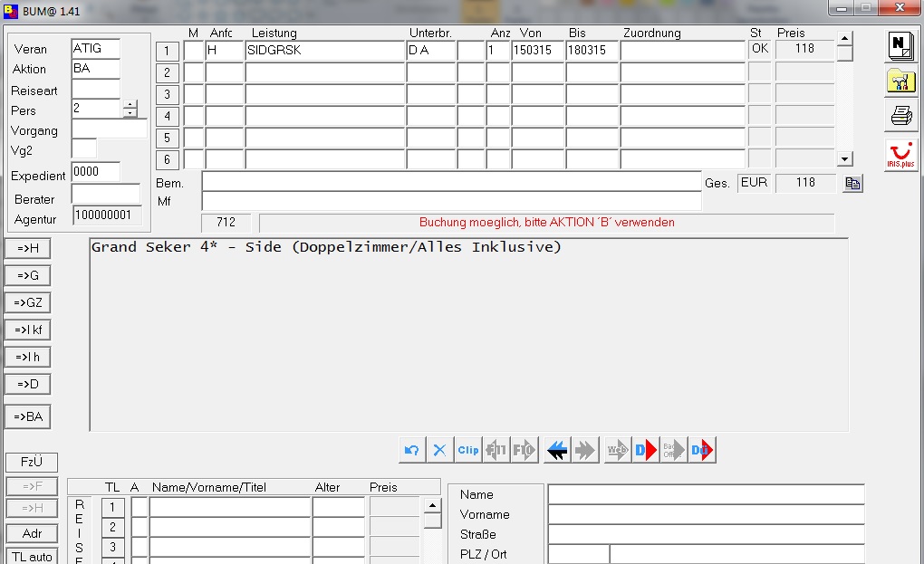The image size is (924, 564).
Task: Click the blue X delete icon
Action: (x=439, y=450)
